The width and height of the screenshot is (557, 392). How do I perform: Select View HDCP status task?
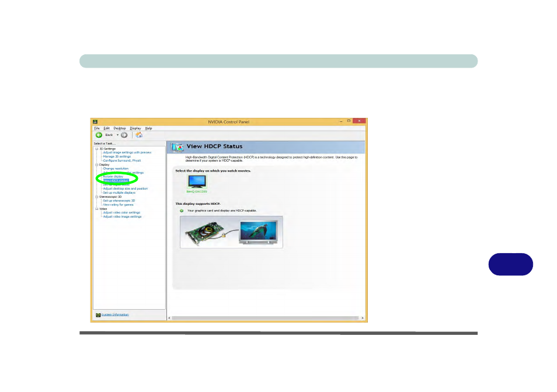116,181
